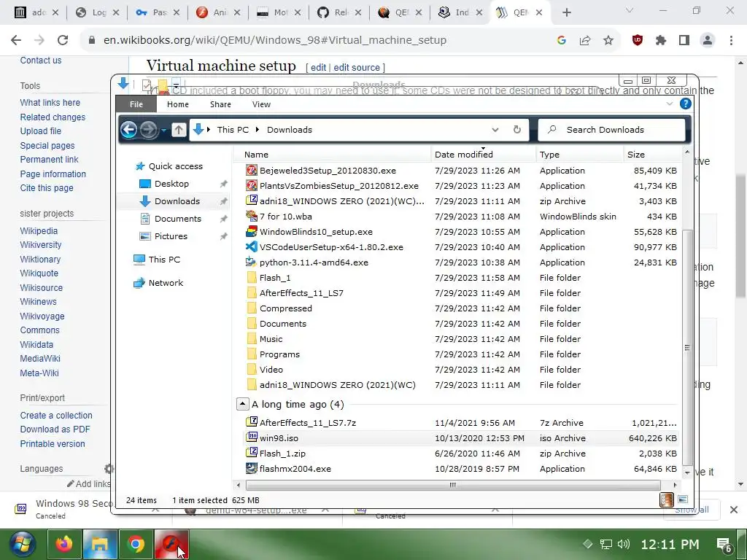Image resolution: width=747 pixels, height=560 pixels.
Task: Open Explorer help question mark icon
Action: click(x=685, y=104)
